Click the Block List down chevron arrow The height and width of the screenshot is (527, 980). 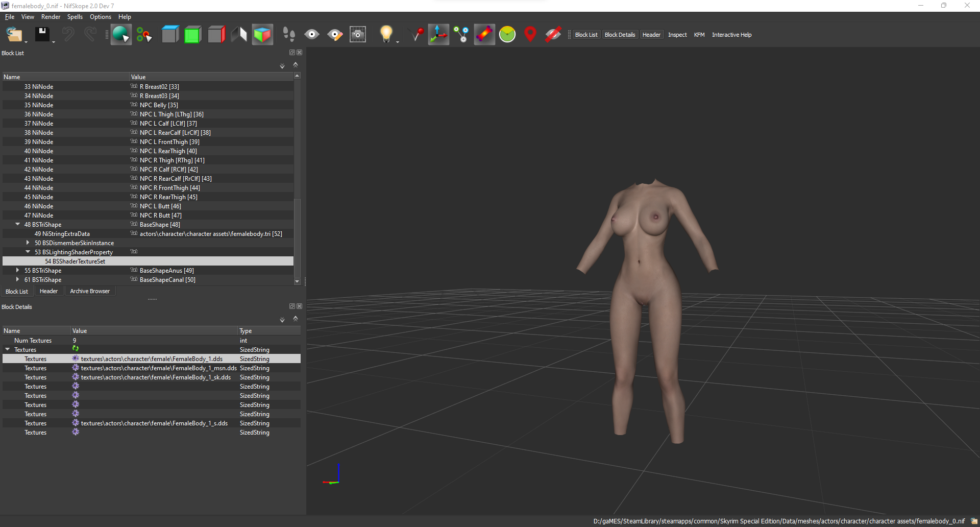[x=282, y=66]
